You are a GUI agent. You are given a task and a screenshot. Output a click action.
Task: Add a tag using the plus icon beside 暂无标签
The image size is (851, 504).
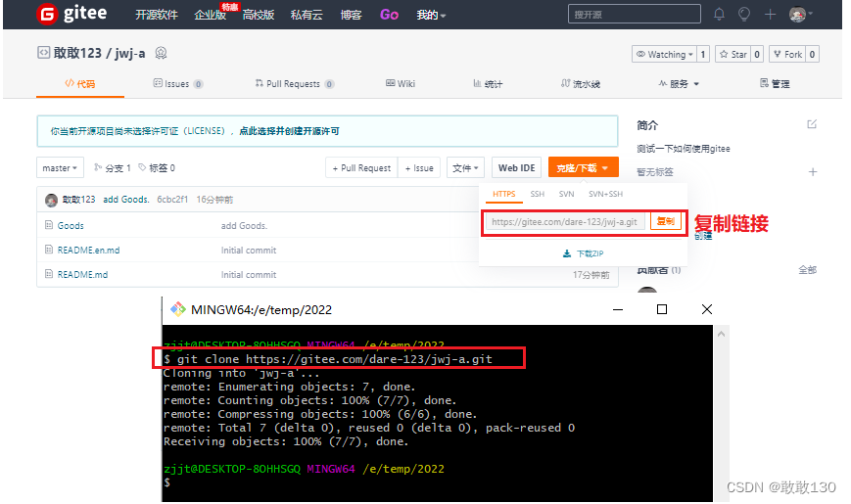[813, 172]
